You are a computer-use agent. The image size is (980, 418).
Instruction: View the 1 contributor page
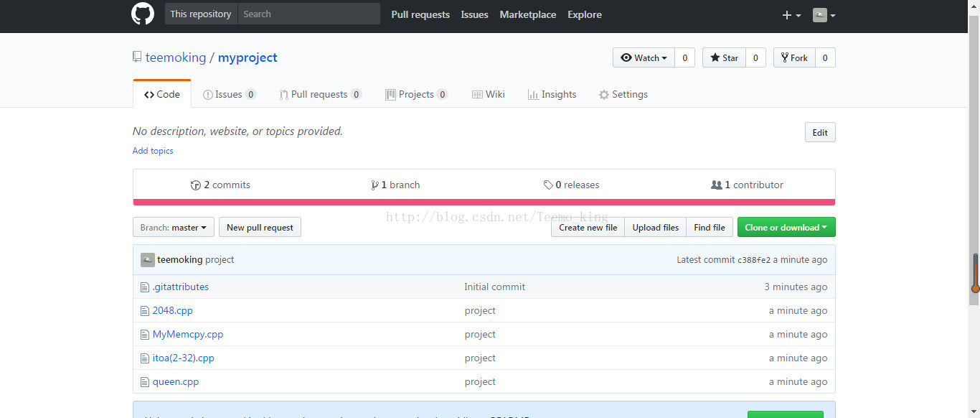(747, 185)
